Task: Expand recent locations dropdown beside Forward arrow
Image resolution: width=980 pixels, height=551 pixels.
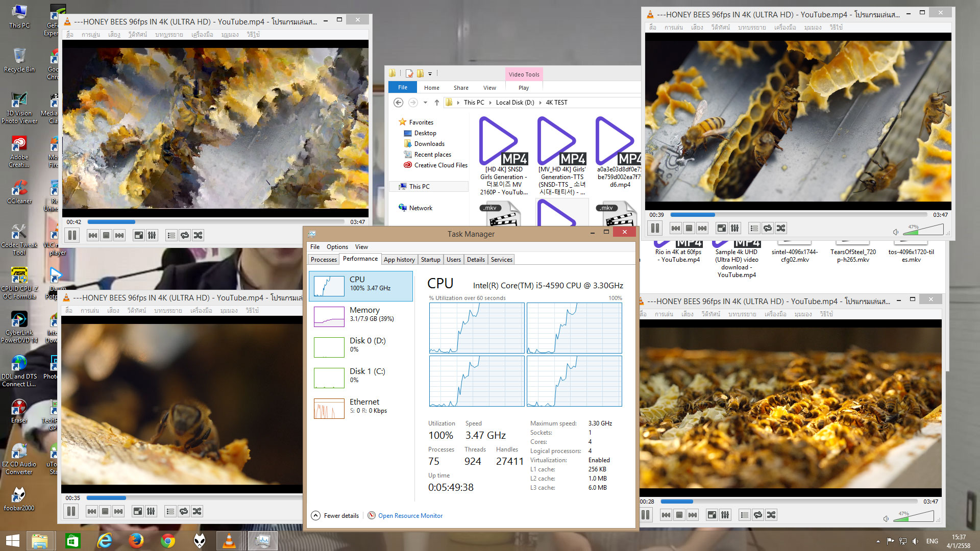Action: 425,103
